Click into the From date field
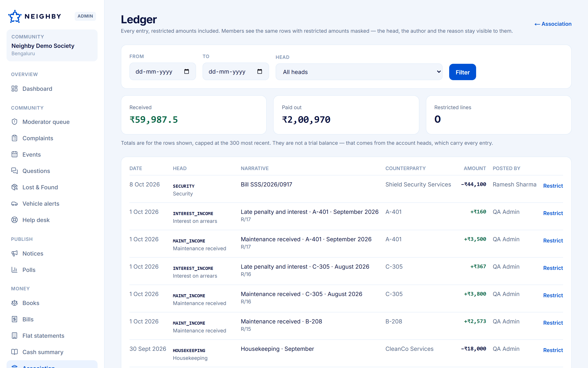Image resolution: width=588 pixels, height=368 pixels. [163, 71]
